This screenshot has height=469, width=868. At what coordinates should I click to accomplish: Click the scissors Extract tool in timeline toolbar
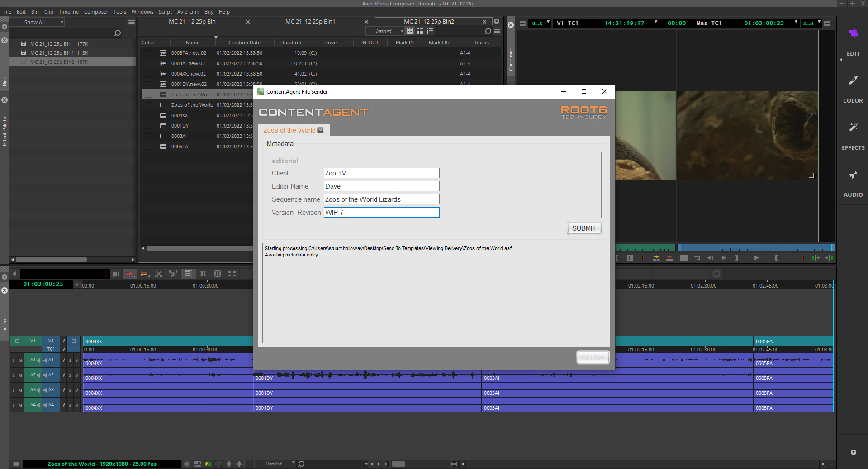click(x=159, y=274)
